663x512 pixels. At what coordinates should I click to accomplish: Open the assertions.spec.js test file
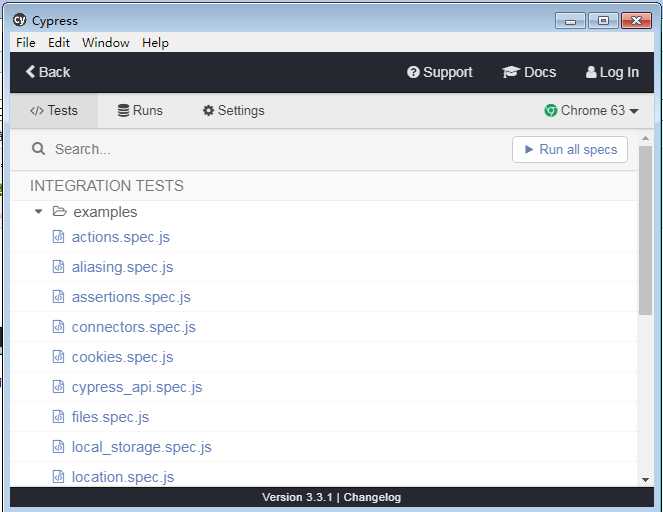(131, 297)
